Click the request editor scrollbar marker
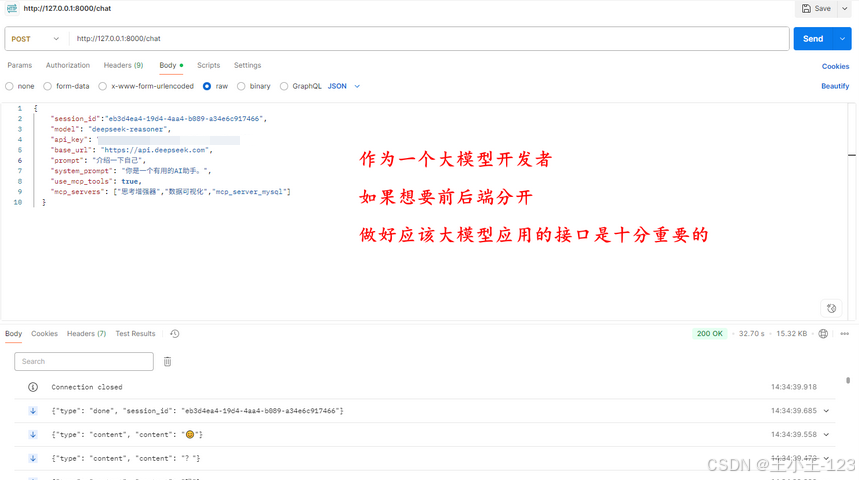 pyautogui.click(x=852, y=155)
